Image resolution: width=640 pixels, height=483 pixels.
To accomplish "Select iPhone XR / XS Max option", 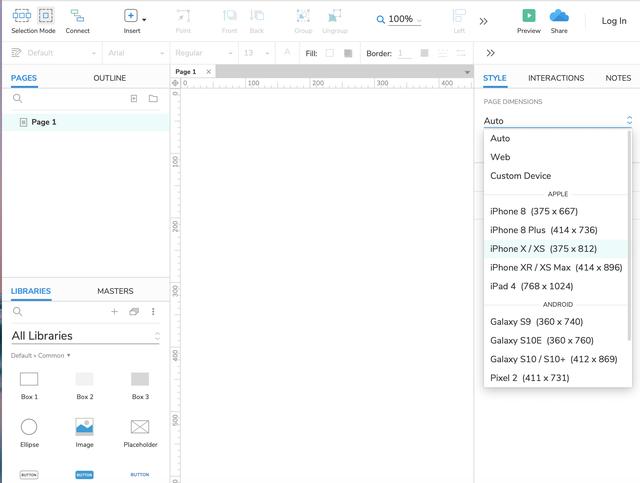I will (x=556, y=268).
